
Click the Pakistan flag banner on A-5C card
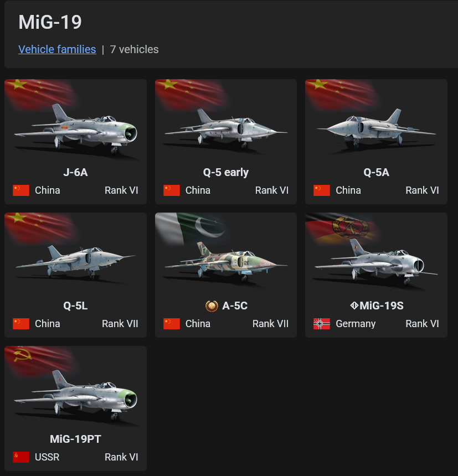click(191, 227)
